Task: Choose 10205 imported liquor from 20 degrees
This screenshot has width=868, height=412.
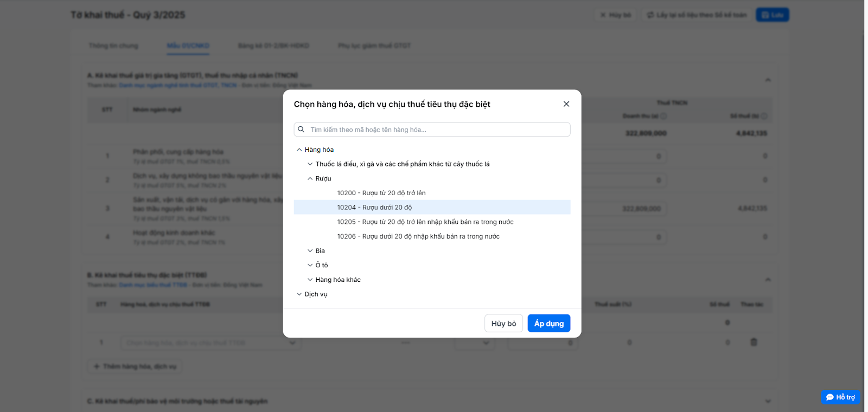Action: point(425,222)
